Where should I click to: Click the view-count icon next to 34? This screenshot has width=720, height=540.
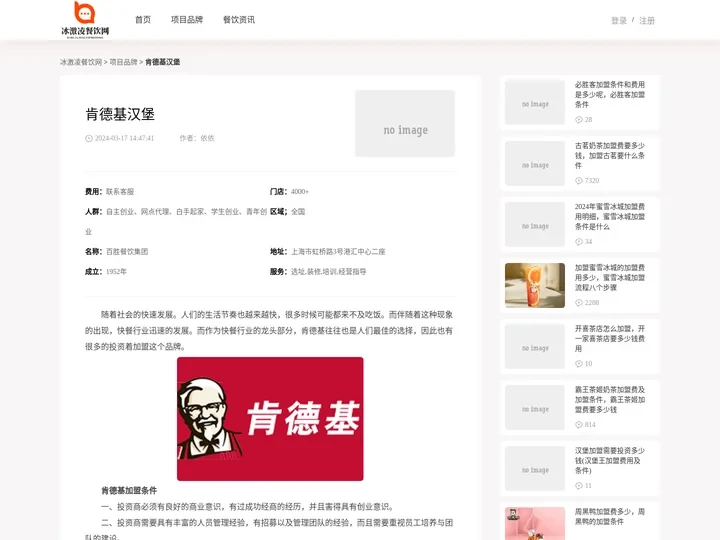click(579, 242)
